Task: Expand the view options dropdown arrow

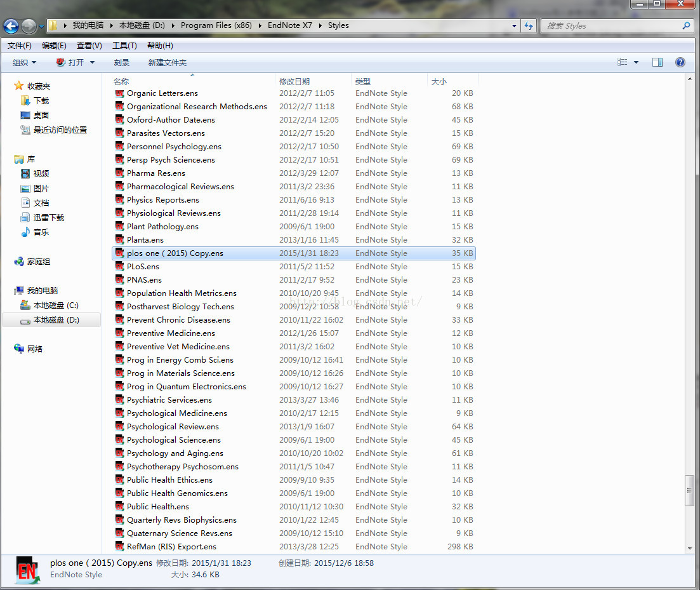Action: [636, 62]
